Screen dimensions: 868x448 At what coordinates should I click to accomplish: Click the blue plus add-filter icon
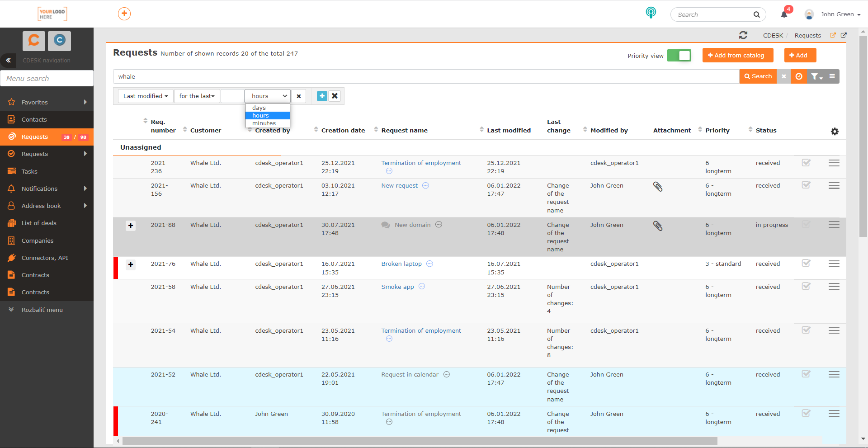coord(322,96)
